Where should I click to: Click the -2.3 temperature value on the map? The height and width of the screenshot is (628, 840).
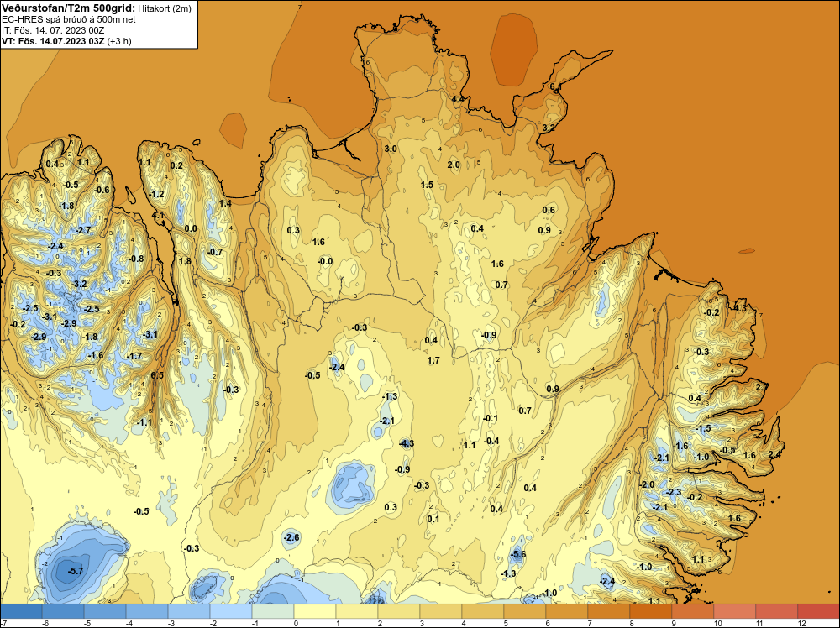click(673, 493)
